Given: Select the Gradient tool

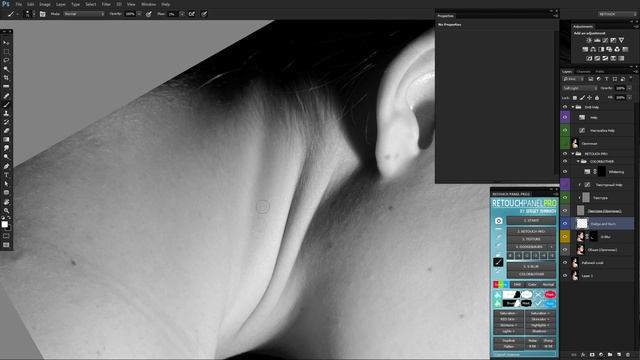Looking at the screenshot, I should [6, 140].
